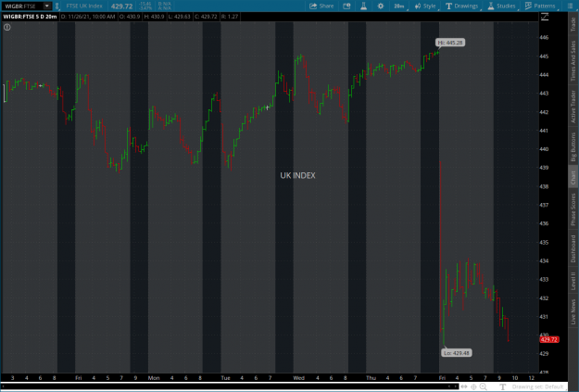Click the Mon label on time axis

(154, 378)
